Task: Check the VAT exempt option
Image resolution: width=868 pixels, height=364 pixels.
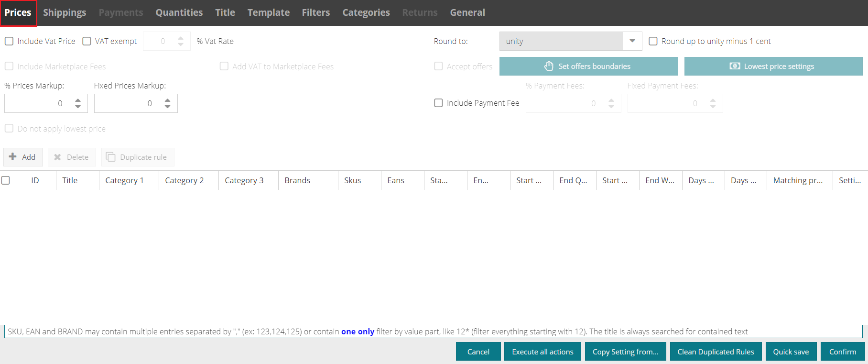Action: [87, 41]
